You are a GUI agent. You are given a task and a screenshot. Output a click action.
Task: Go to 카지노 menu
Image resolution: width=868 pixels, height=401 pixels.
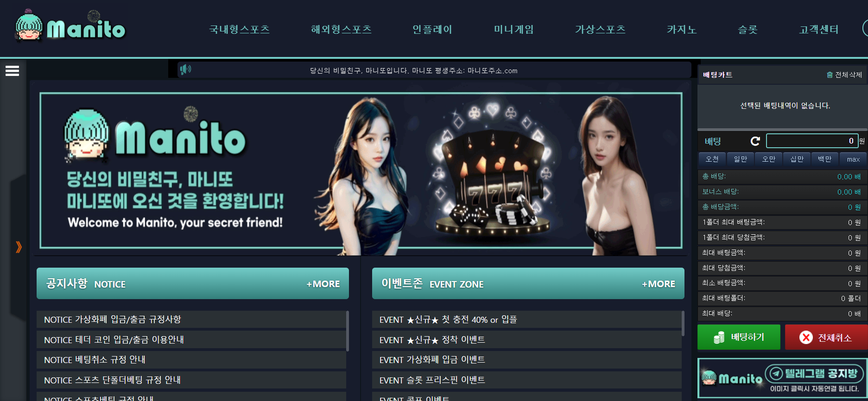681,29
